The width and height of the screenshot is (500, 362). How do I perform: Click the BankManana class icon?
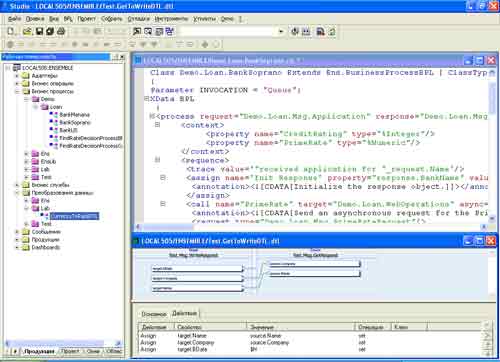tap(54, 115)
